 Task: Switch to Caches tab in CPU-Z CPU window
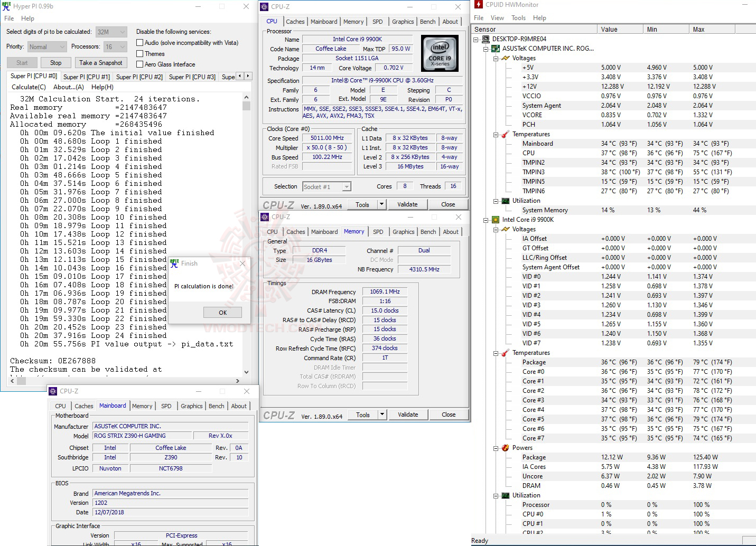pyautogui.click(x=295, y=22)
